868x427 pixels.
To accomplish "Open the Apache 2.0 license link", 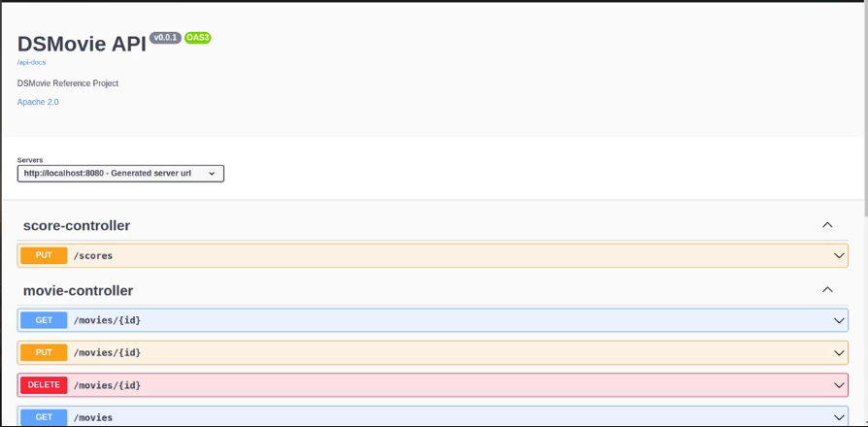I will click(38, 102).
